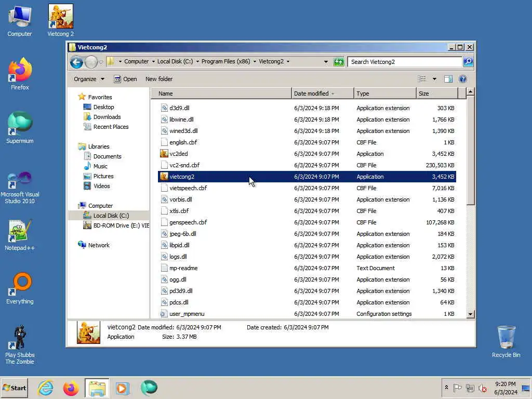Open the Organize dropdown menu
Viewport: 532px width, 399px height.
click(89, 79)
